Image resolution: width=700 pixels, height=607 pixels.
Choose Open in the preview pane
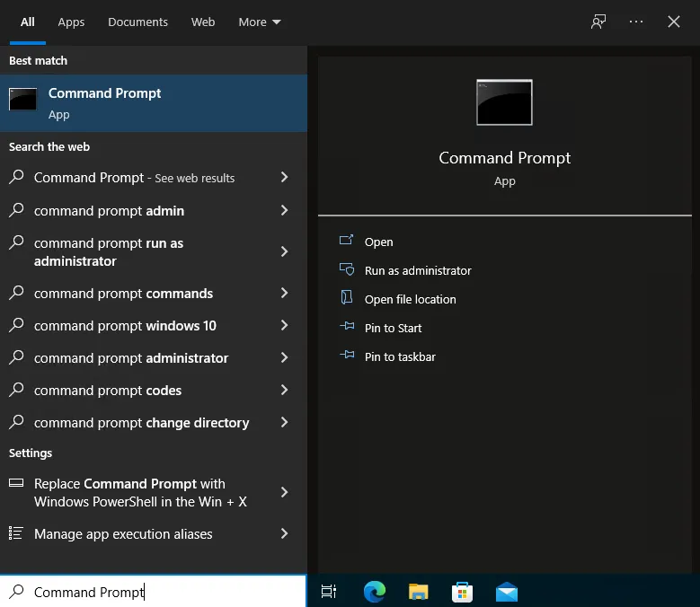(x=378, y=242)
